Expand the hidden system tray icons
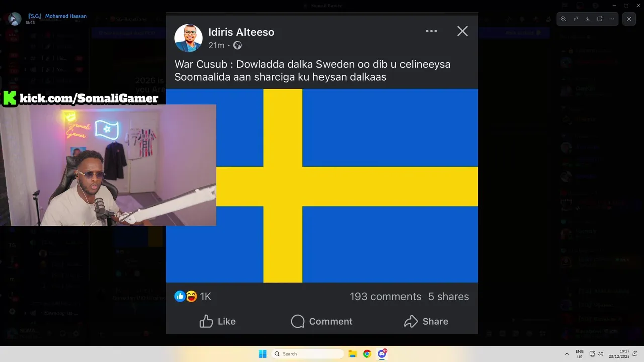The height and width of the screenshot is (362, 644). click(x=567, y=354)
